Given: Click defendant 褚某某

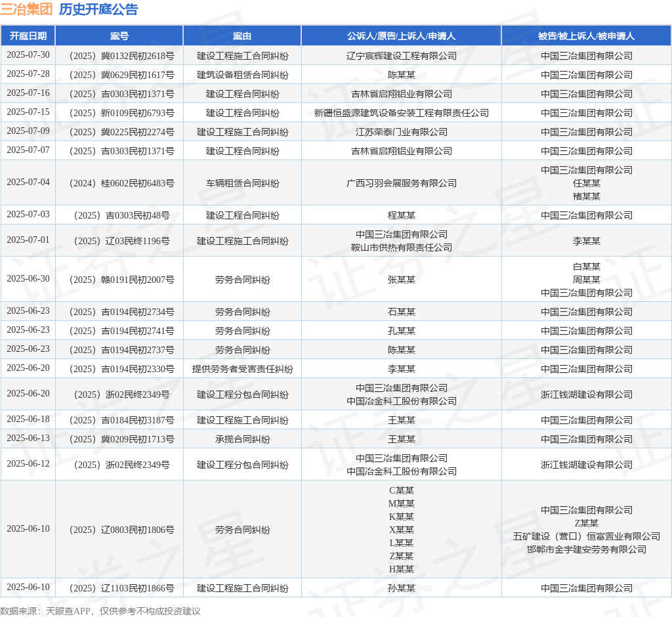Looking at the screenshot, I should click(587, 196).
